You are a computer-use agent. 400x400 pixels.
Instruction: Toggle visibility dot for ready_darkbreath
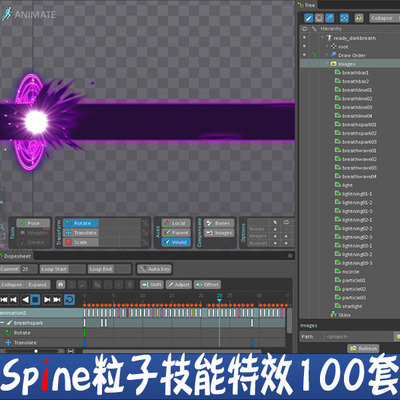click(x=304, y=38)
